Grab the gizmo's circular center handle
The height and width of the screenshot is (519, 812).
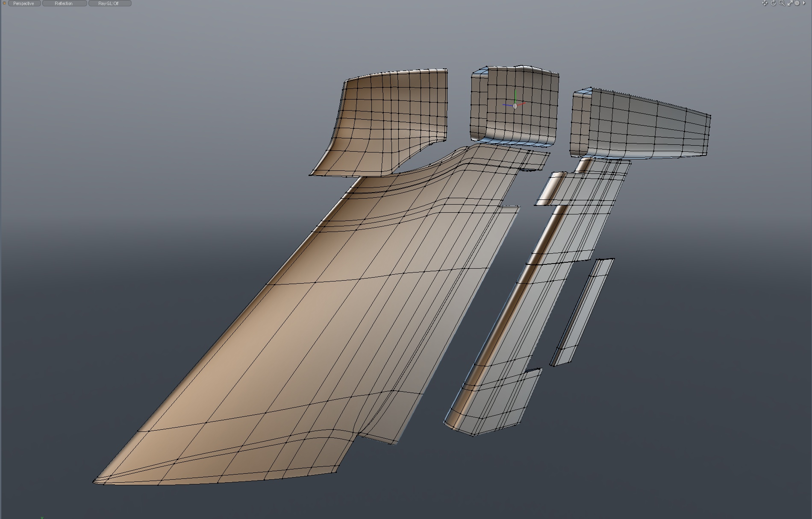click(x=515, y=106)
